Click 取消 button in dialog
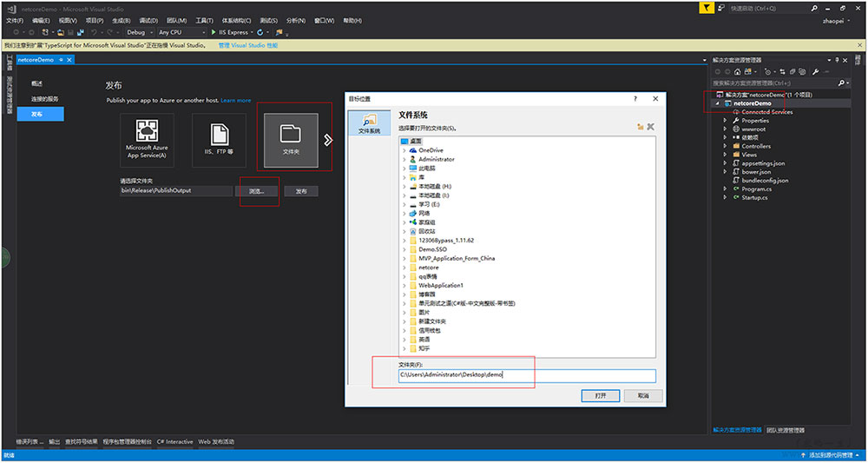The image size is (868, 463). point(642,396)
